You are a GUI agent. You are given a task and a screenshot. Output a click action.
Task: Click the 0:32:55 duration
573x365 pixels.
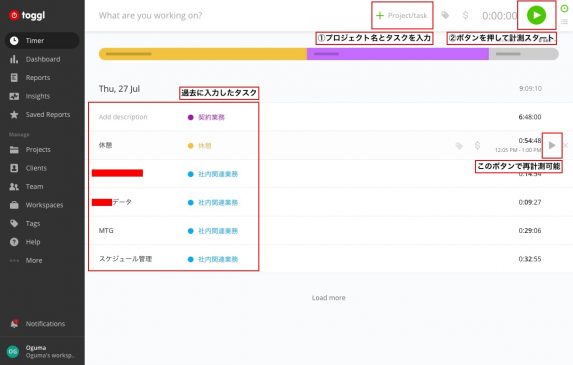click(x=530, y=259)
